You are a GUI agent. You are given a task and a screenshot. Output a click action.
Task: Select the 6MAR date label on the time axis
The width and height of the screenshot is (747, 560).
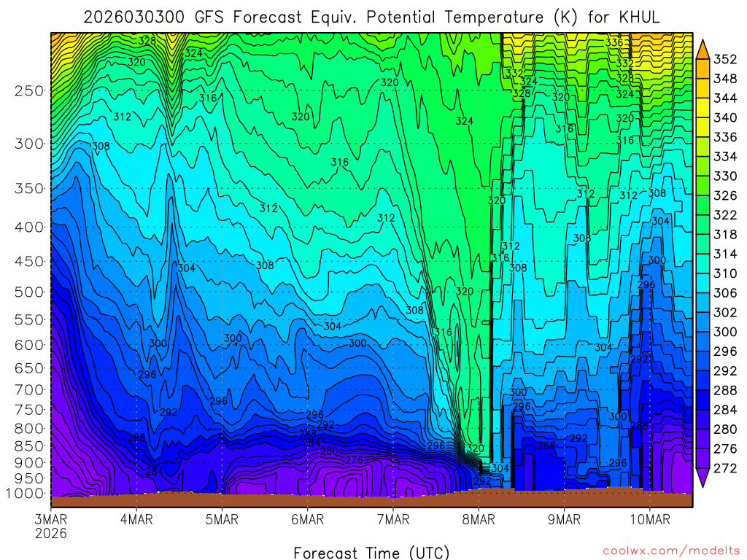tap(308, 519)
